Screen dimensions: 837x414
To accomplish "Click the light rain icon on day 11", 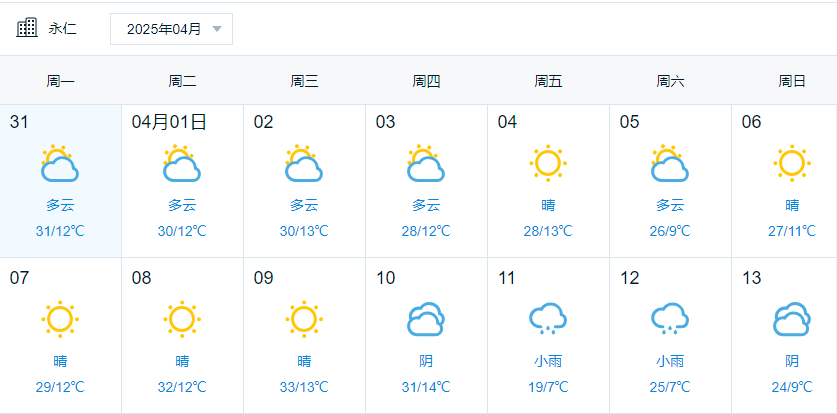I will point(548,319).
